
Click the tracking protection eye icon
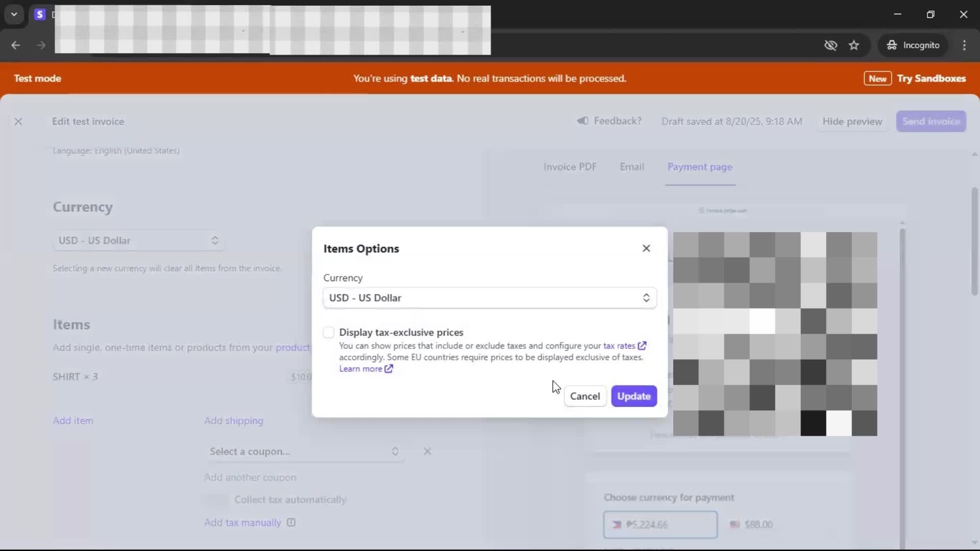click(x=830, y=45)
